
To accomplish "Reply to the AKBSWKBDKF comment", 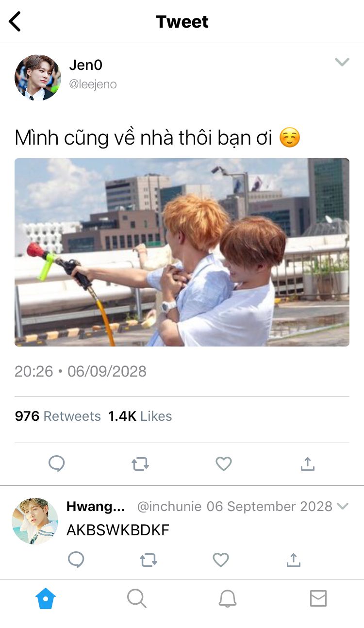I will pyautogui.click(x=76, y=560).
